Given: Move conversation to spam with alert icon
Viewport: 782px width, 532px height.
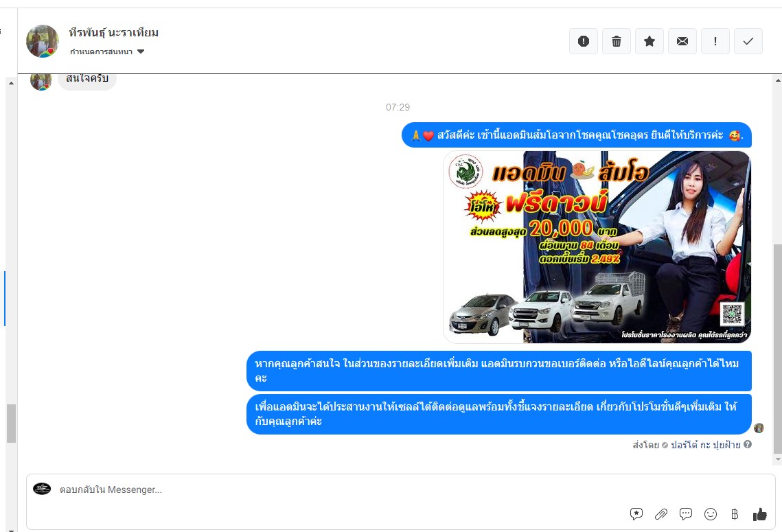Looking at the screenshot, I should (x=584, y=41).
